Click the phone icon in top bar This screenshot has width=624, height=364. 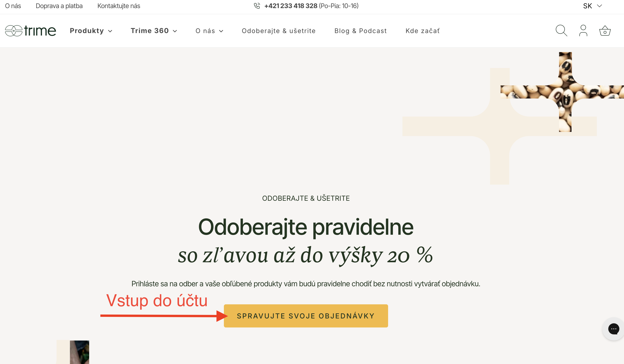coord(257,6)
